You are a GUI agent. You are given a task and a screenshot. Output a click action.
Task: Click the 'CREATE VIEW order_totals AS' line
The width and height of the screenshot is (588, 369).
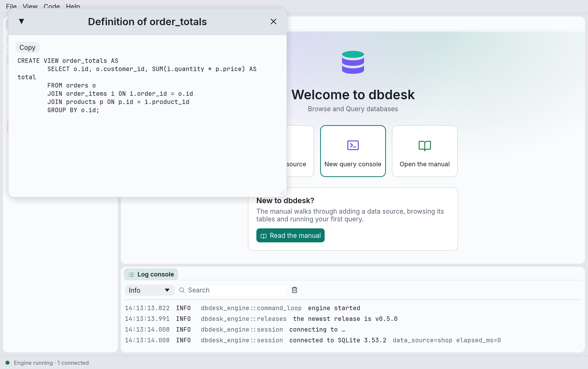click(x=68, y=61)
